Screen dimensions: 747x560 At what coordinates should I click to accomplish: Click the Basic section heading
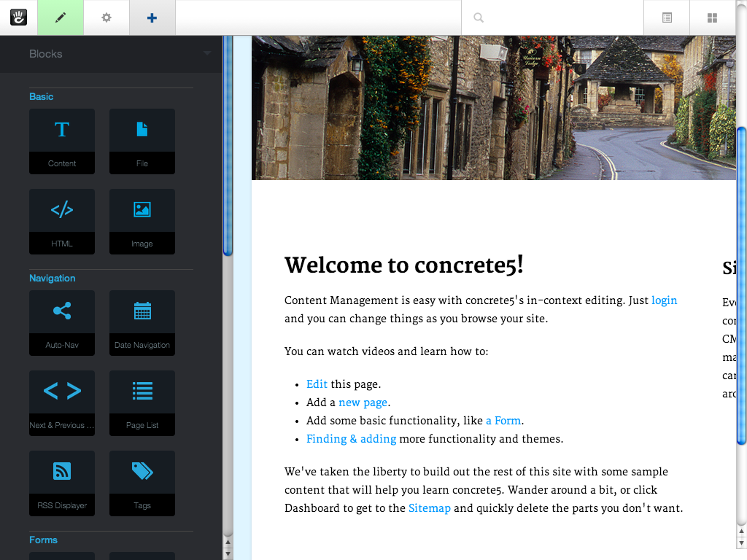pos(42,97)
